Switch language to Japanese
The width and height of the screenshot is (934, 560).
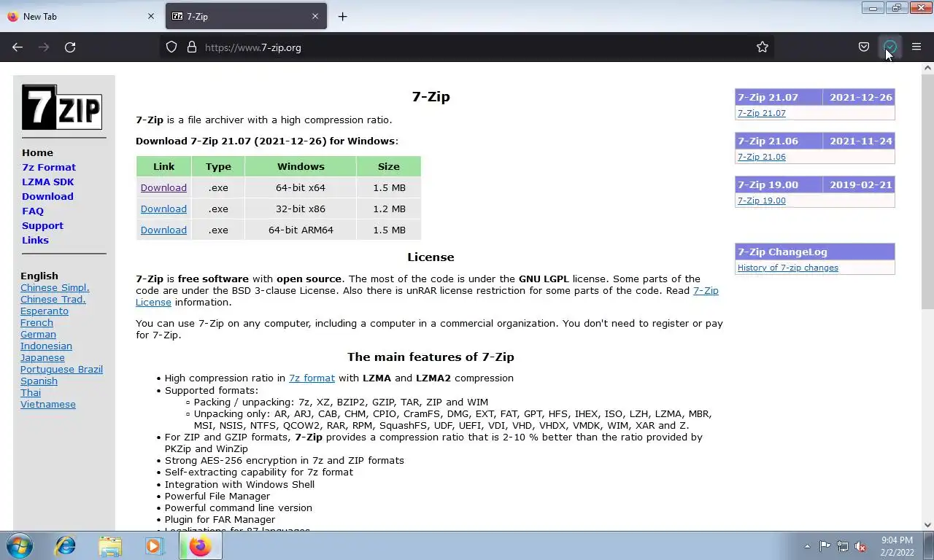click(x=42, y=357)
